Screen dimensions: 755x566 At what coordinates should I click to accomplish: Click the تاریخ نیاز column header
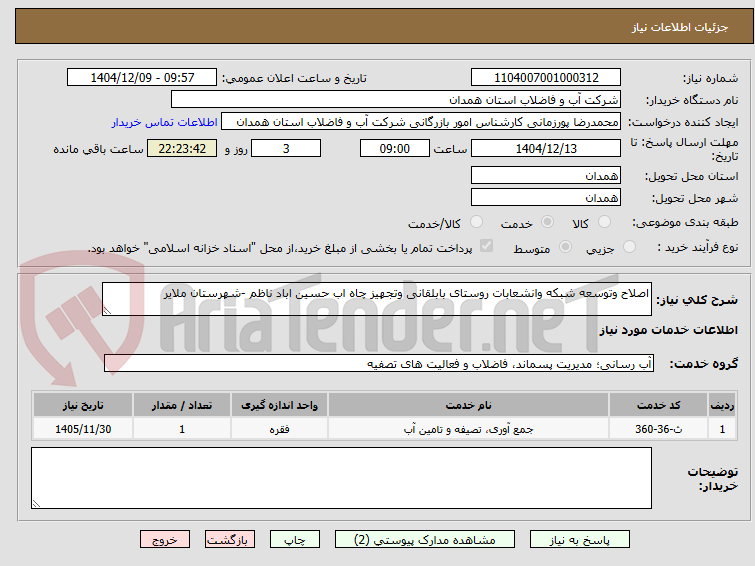(83, 405)
